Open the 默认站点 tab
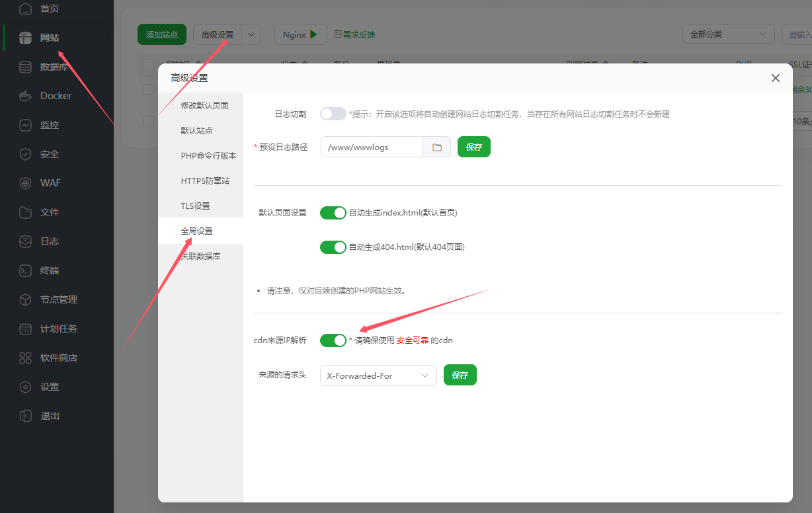 (x=201, y=131)
